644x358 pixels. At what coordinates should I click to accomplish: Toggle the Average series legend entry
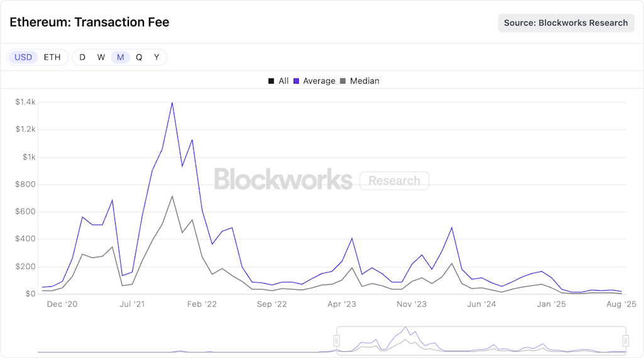pos(314,81)
